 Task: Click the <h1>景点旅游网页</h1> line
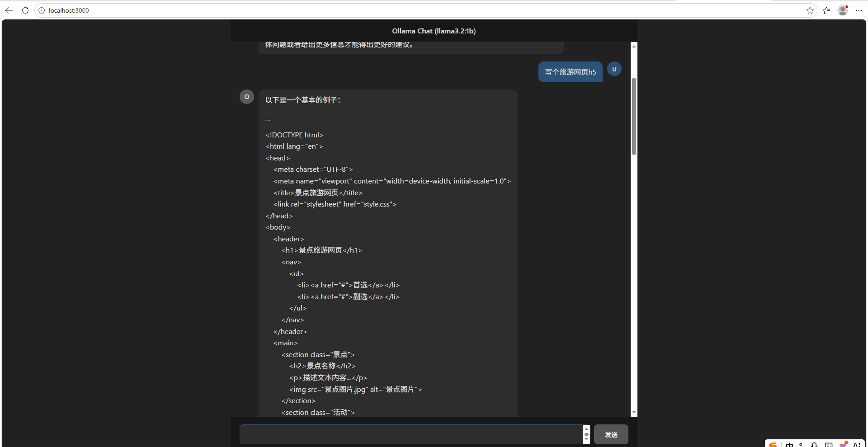click(321, 250)
